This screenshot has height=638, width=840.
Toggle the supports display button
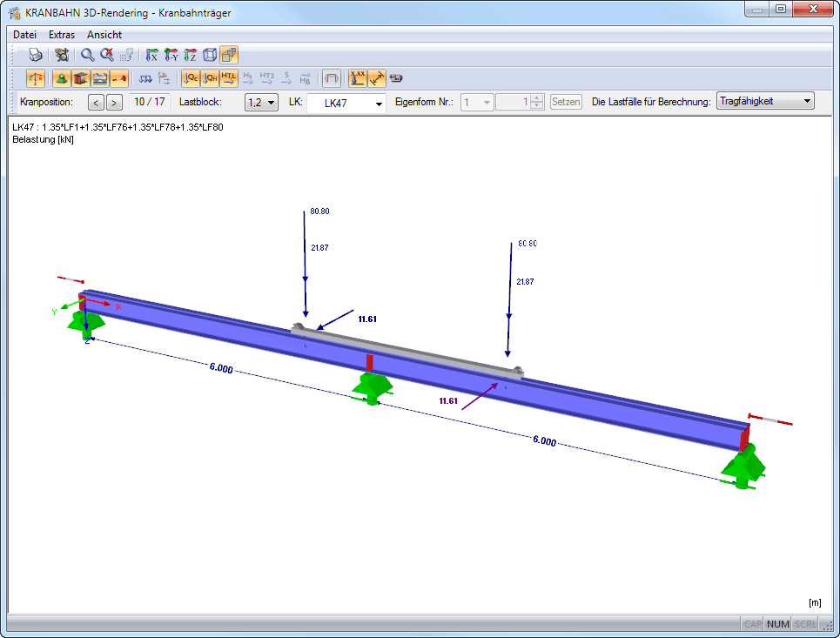point(61,78)
